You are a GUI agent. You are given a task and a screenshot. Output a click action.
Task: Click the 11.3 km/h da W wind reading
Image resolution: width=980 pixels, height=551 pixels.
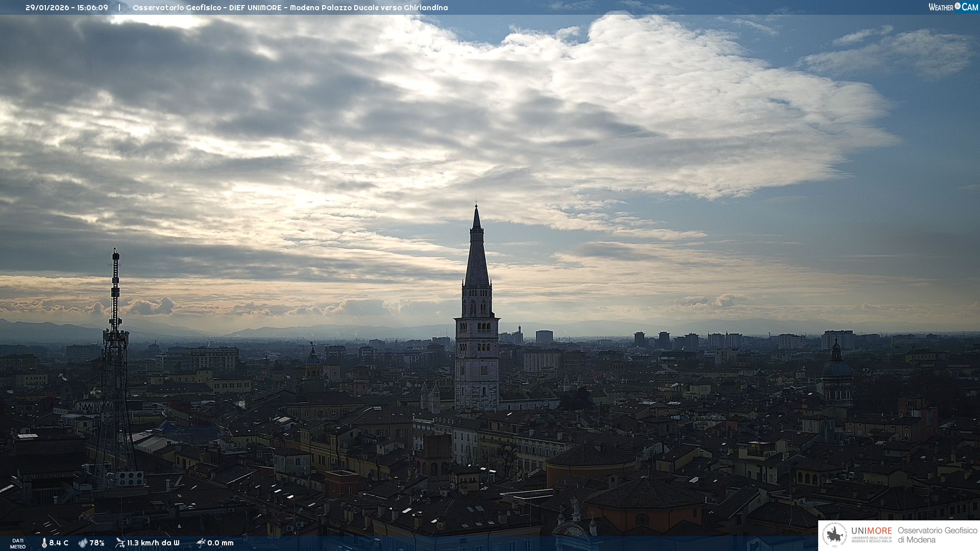(153, 543)
